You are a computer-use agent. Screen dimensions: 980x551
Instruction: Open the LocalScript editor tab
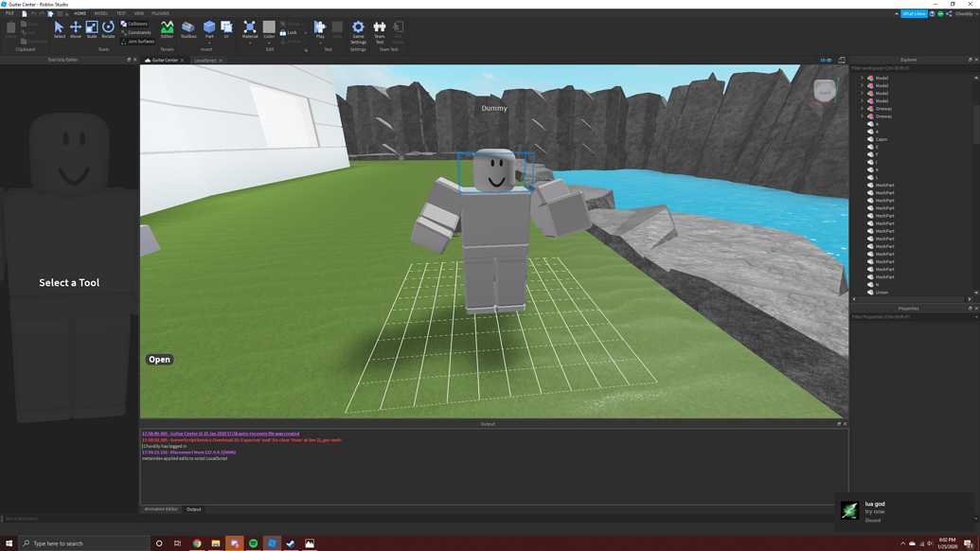pos(205,60)
